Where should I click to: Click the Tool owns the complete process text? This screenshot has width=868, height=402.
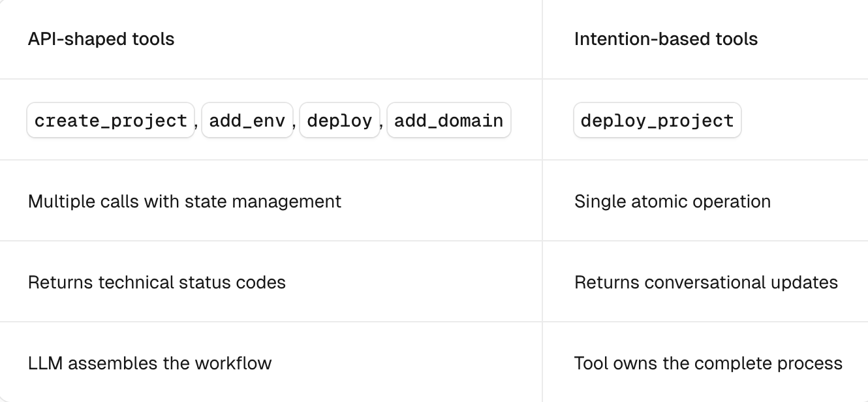[708, 363]
